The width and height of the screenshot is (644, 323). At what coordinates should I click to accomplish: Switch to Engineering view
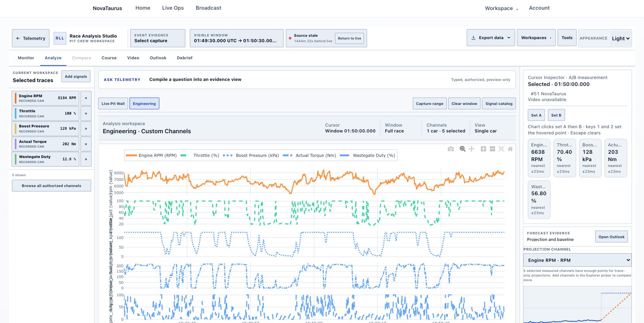[144, 103]
